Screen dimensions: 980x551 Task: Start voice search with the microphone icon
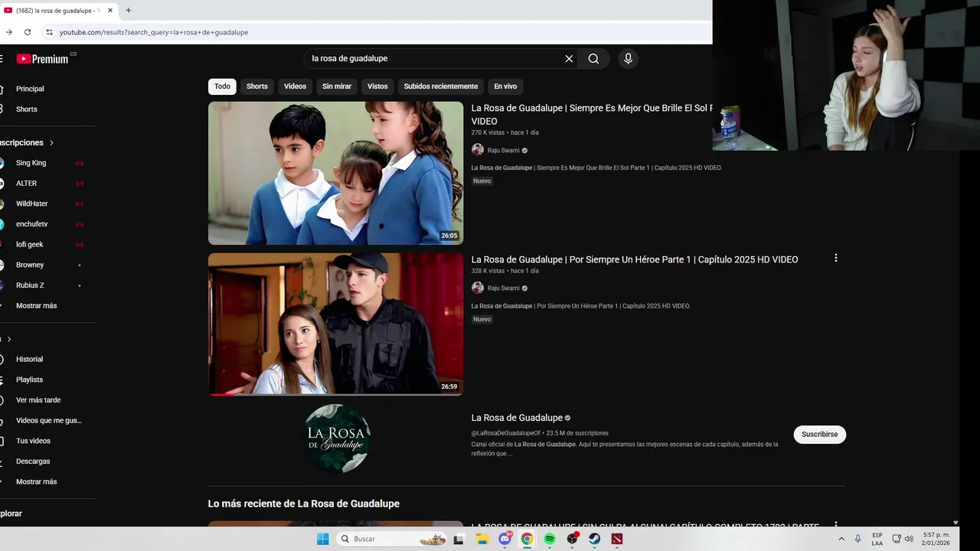click(628, 59)
